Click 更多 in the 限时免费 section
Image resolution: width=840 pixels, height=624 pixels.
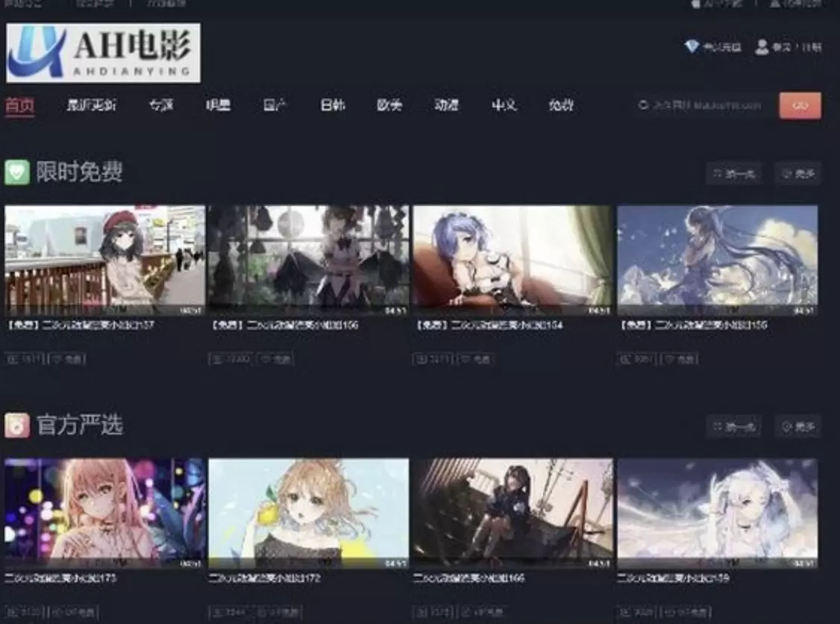[798, 174]
